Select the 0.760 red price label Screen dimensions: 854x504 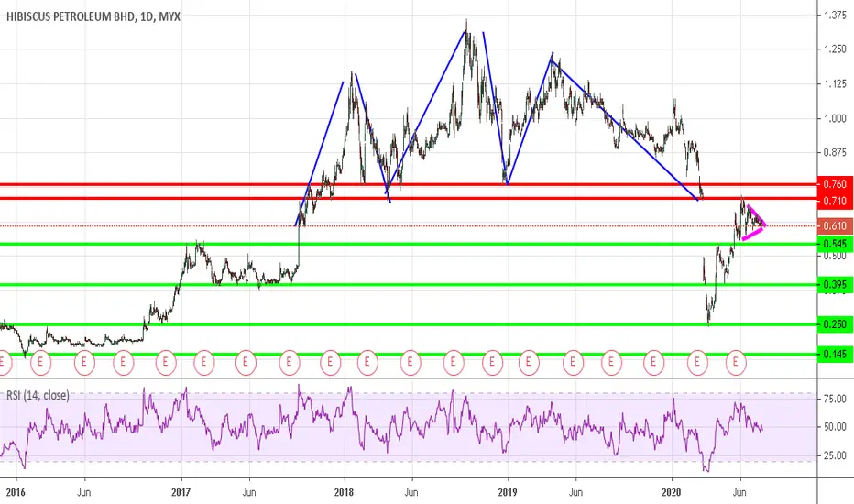point(835,184)
